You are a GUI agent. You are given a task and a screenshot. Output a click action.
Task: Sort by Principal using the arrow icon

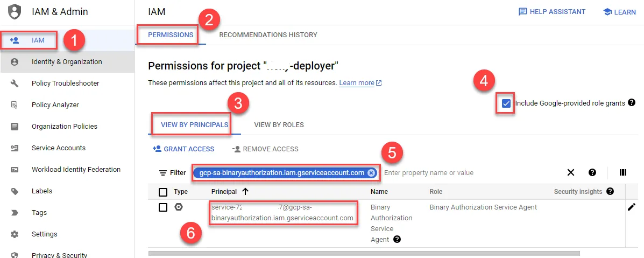point(245,191)
